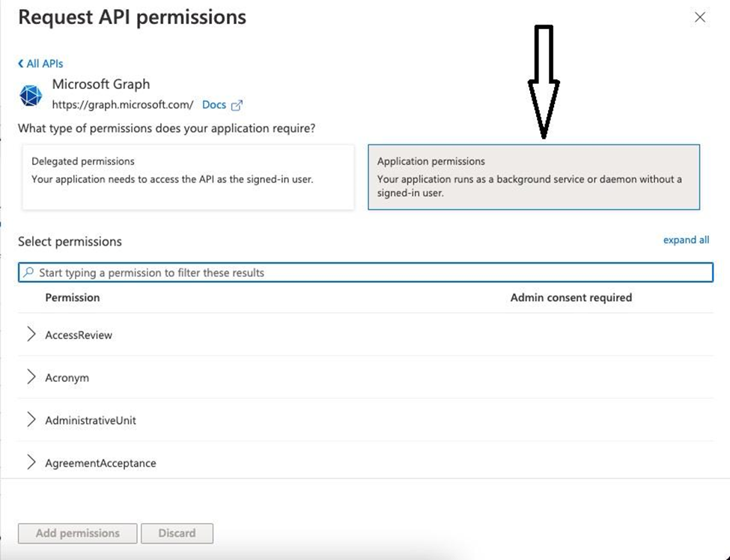Click the Acronym row label

pos(67,378)
